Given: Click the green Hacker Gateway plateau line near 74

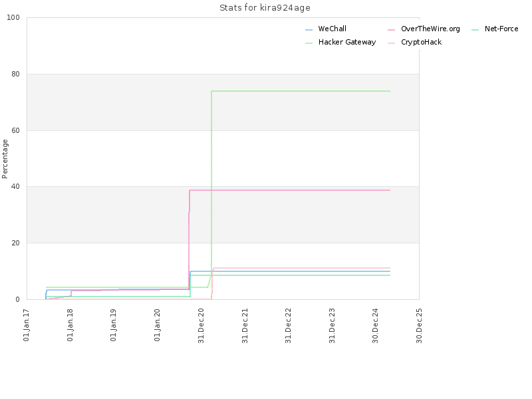Looking at the screenshot, I should pyautogui.click(x=299, y=91).
